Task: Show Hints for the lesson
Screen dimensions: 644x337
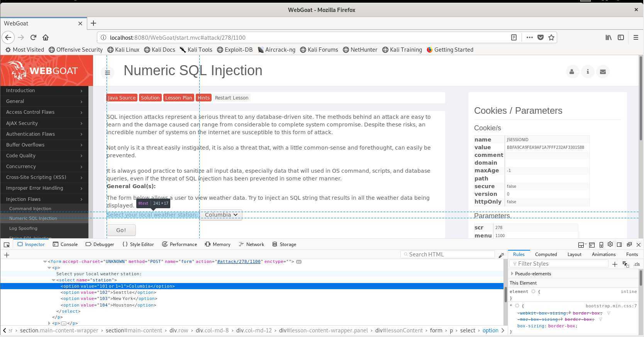Action: tap(203, 98)
